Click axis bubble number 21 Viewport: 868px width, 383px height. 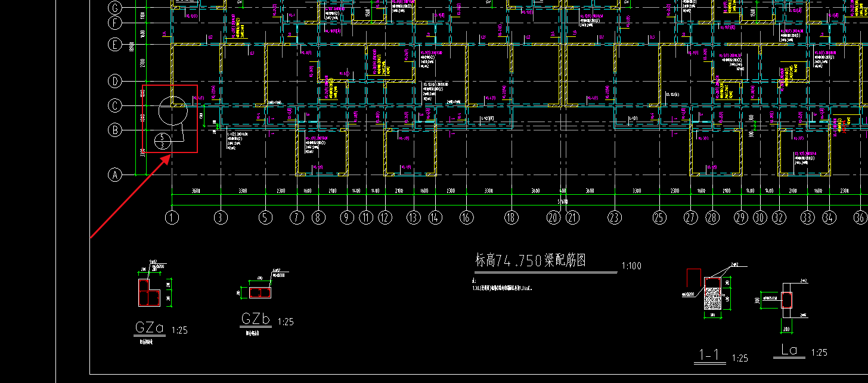[573, 217]
